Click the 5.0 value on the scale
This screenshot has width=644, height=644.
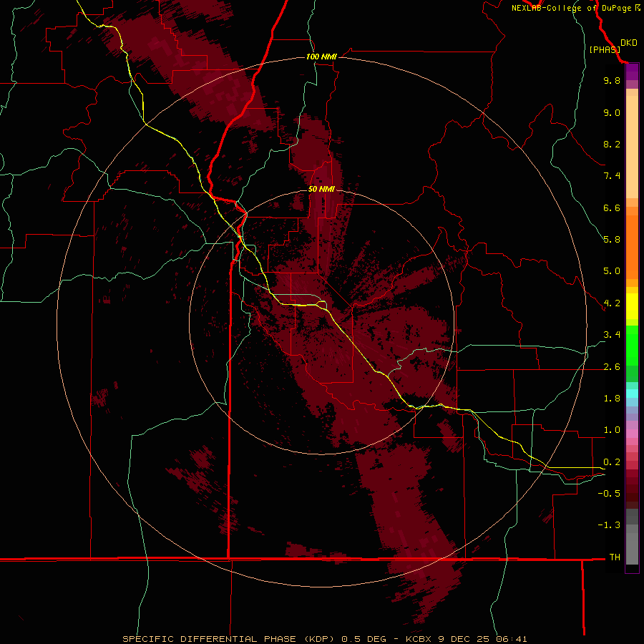612,271
